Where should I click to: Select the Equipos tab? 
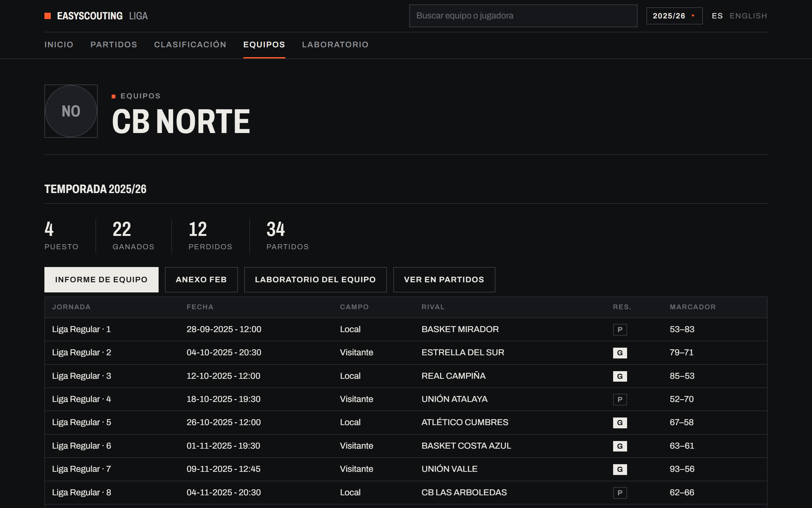[x=264, y=45]
